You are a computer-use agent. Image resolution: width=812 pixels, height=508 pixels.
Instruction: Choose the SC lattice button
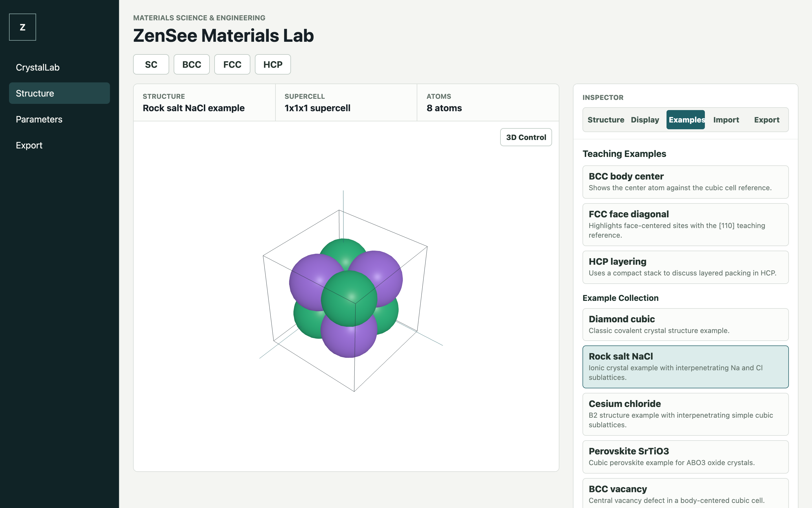point(151,64)
